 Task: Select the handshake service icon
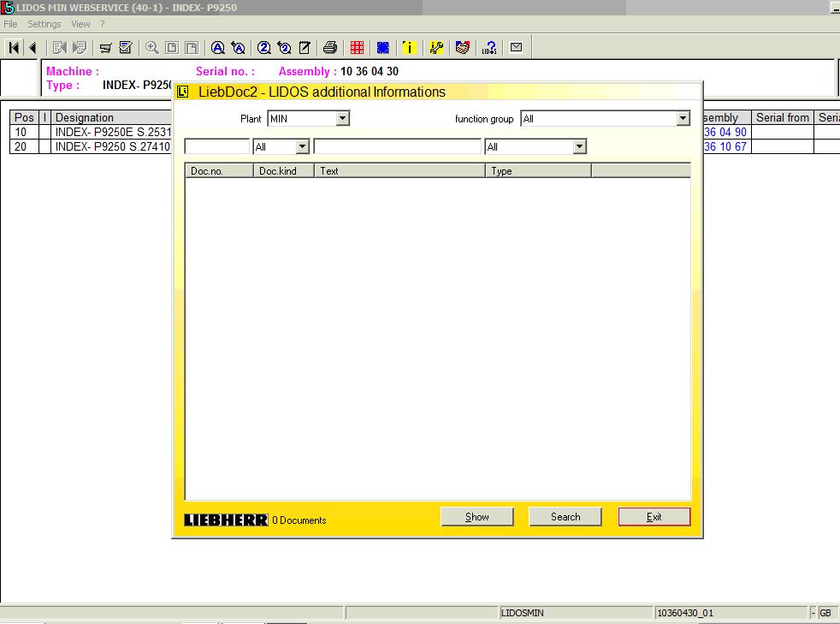click(463, 47)
